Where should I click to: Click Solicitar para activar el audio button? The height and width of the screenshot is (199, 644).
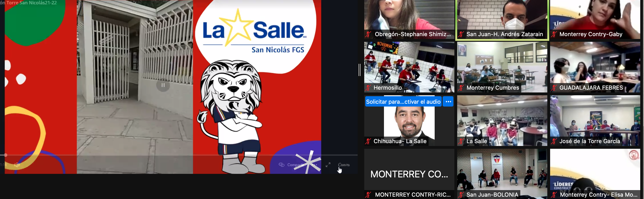tap(403, 102)
